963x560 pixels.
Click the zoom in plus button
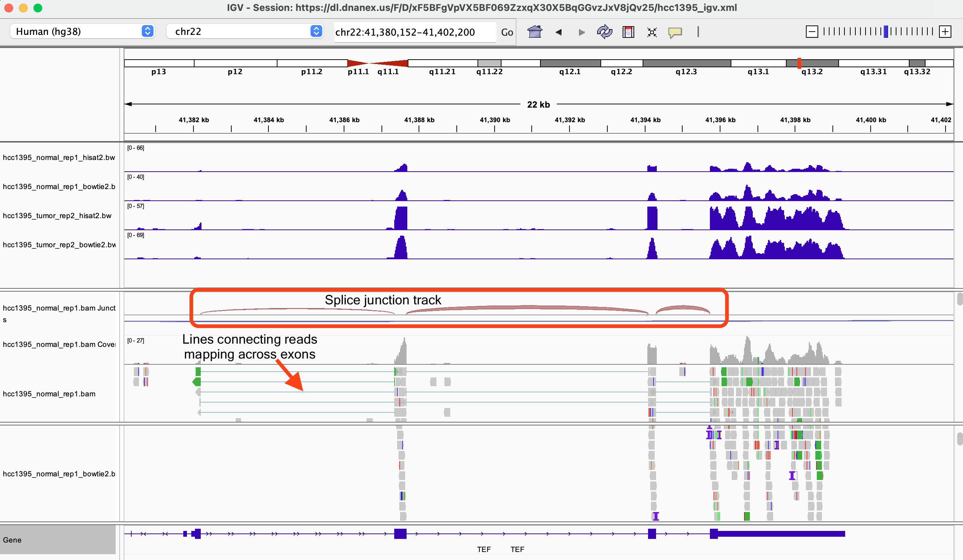pos(945,32)
